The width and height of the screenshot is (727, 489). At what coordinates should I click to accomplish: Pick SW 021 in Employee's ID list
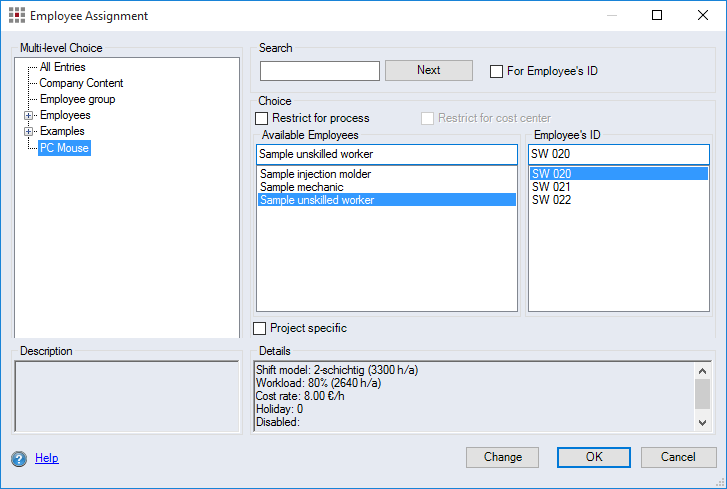pyautogui.click(x=551, y=187)
